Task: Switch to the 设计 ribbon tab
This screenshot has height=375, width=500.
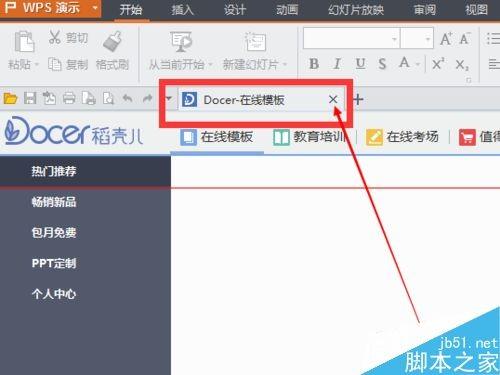Action: 235,10
